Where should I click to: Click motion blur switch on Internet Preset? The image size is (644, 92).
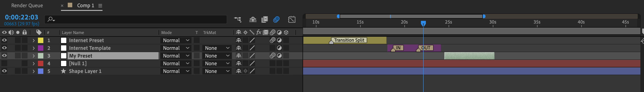click(x=273, y=40)
